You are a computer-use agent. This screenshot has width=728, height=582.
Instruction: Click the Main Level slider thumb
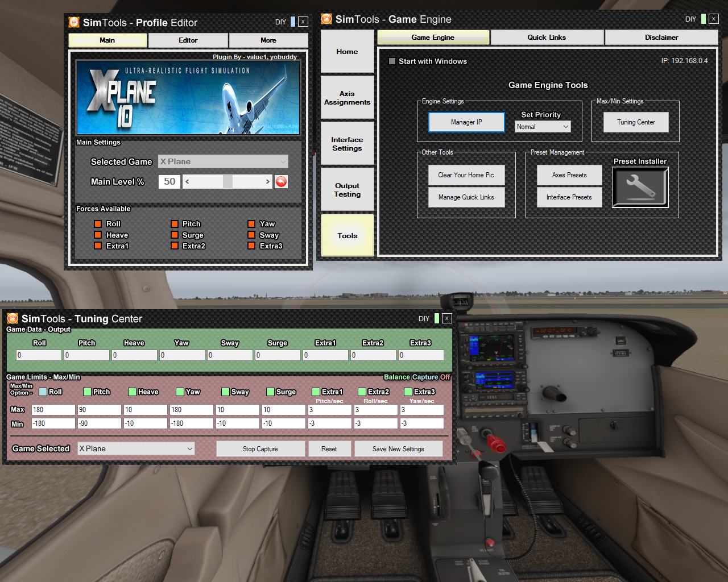[x=227, y=181]
